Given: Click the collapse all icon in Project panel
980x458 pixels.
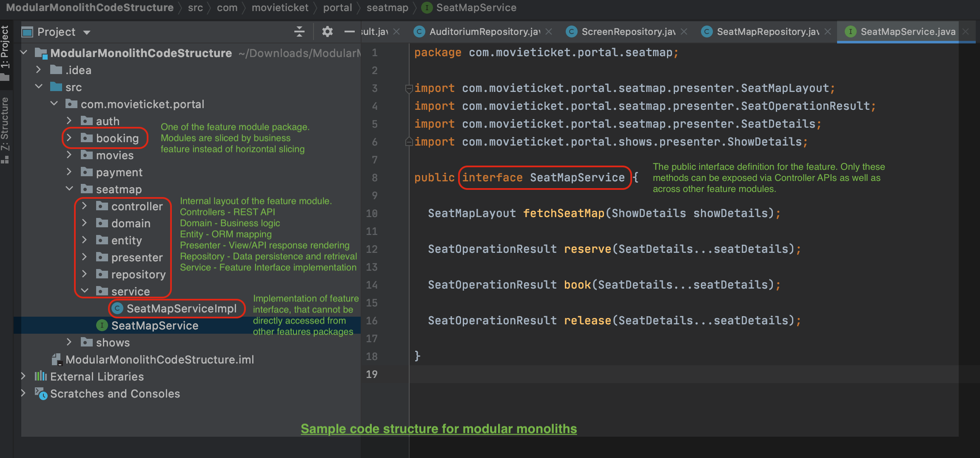Looking at the screenshot, I should [299, 31].
